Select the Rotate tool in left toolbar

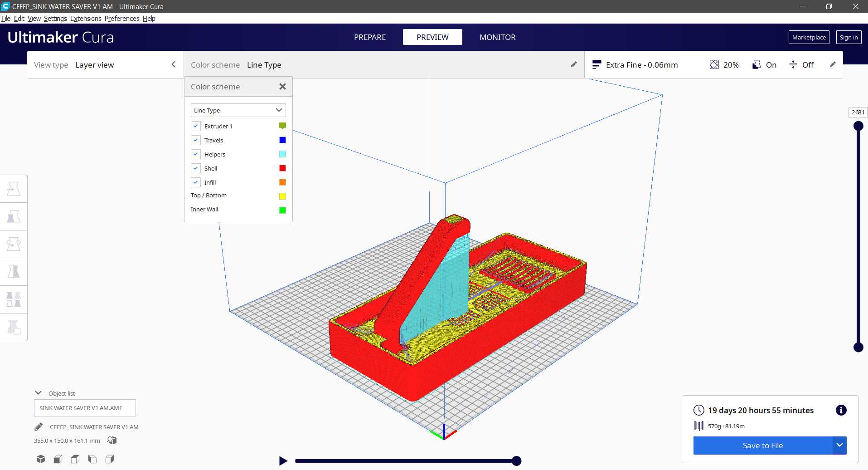tap(14, 244)
